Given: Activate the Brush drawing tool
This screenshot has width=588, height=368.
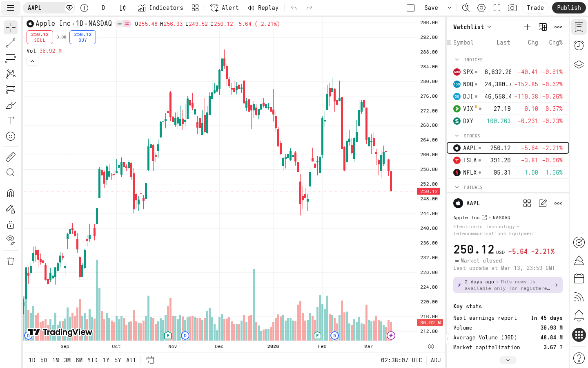Looking at the screenshot, I should 10,105.
